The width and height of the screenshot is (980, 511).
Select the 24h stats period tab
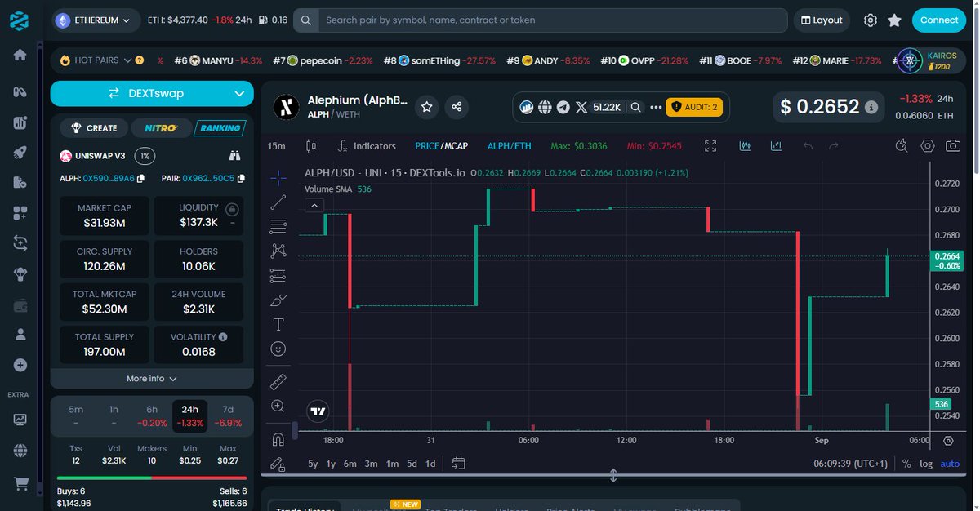click(x=190, y=416)
